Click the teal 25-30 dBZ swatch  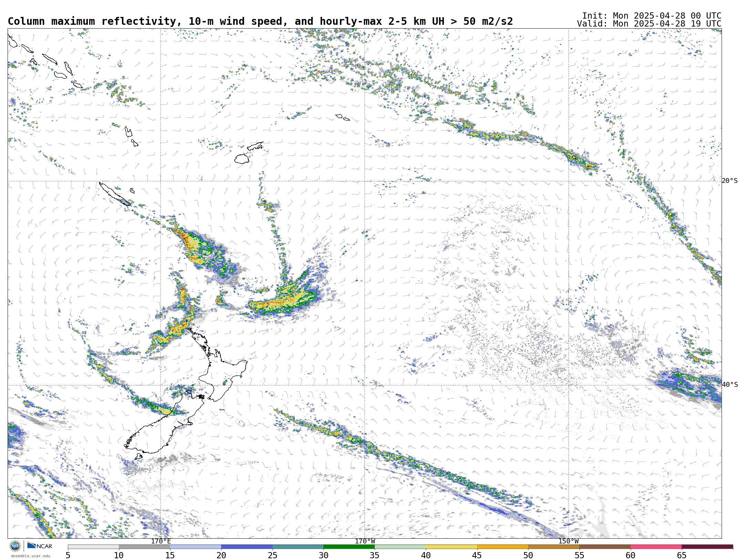(x=298, y=547)
